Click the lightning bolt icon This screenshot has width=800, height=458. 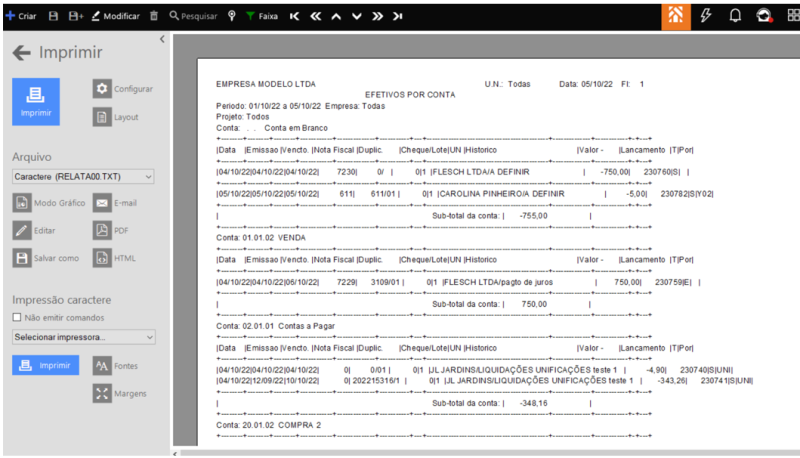tap(706, 16)
